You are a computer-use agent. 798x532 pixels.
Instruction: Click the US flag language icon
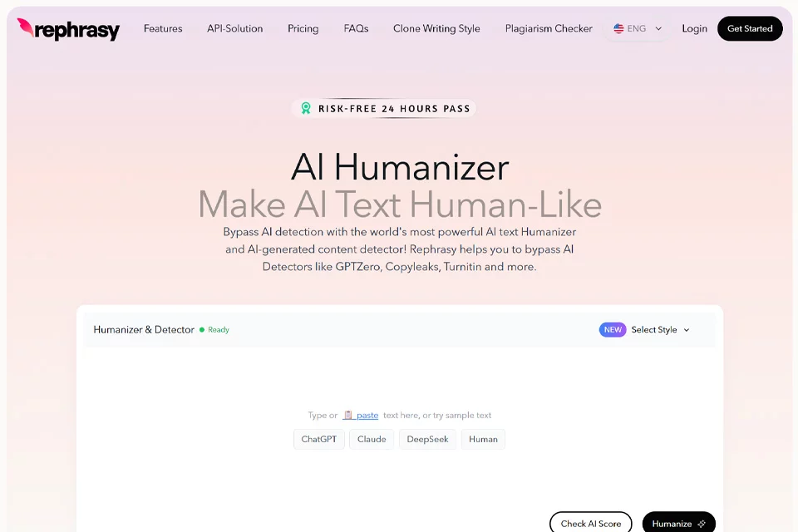[618, 28]
